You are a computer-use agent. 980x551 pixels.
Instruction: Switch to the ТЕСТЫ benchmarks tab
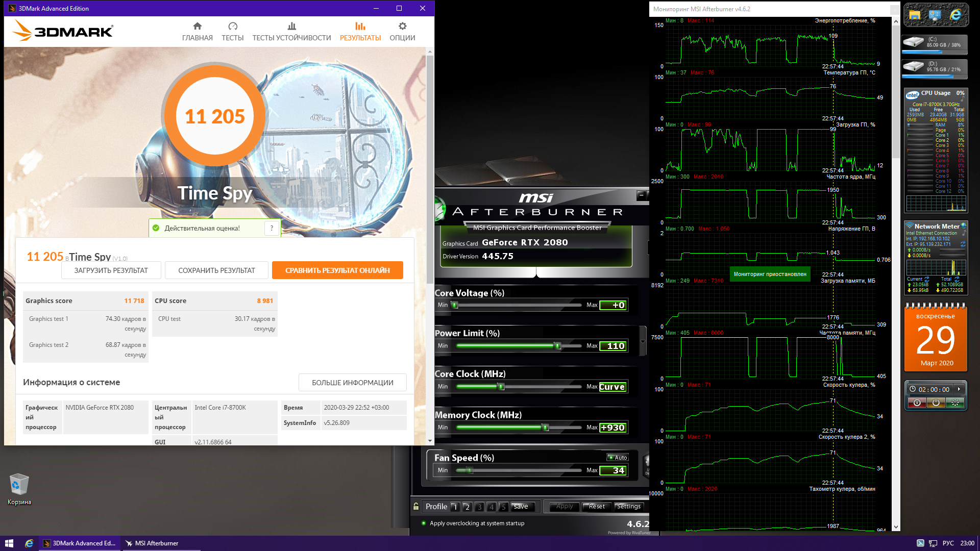232,32
